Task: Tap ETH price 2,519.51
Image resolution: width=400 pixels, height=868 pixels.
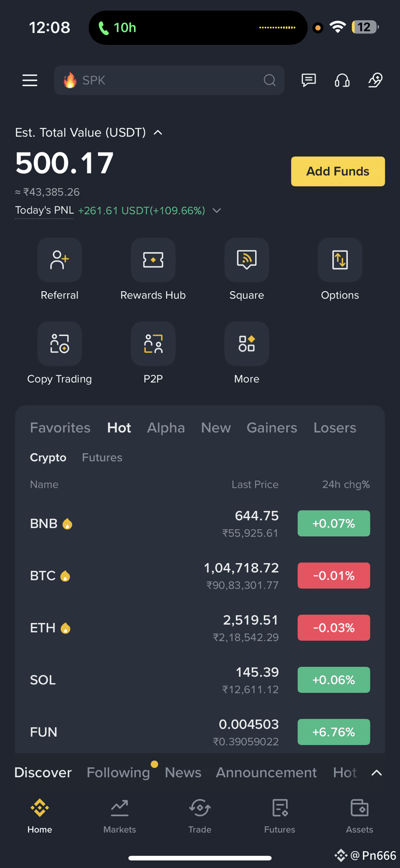Action: point(251,620)
